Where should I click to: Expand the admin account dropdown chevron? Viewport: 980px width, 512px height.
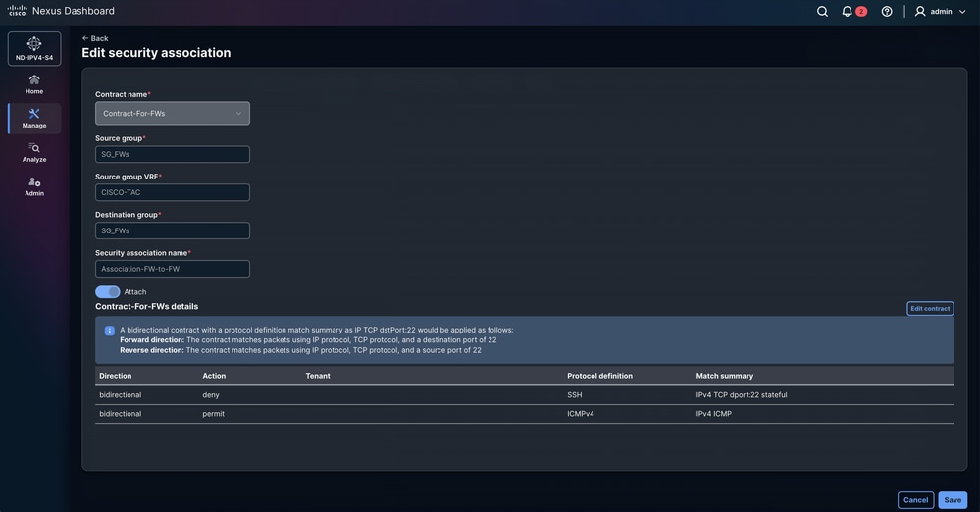click(962, 11)
